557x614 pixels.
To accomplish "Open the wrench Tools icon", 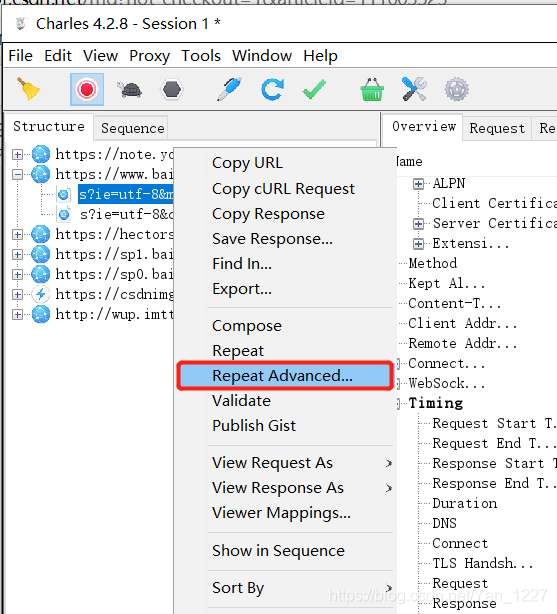I will (414, 89).
